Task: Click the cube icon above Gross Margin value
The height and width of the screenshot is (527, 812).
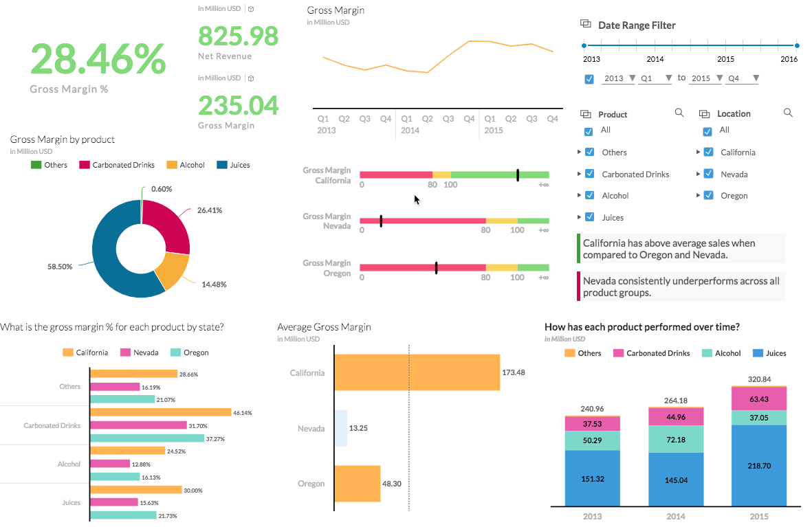Action: [x=251, y=78]
